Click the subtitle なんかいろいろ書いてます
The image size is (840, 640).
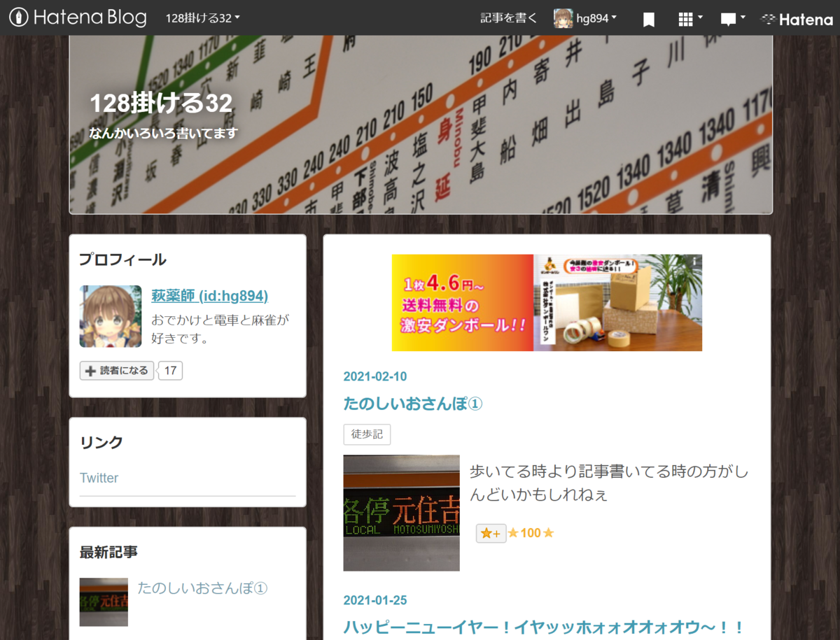[164, 134]
